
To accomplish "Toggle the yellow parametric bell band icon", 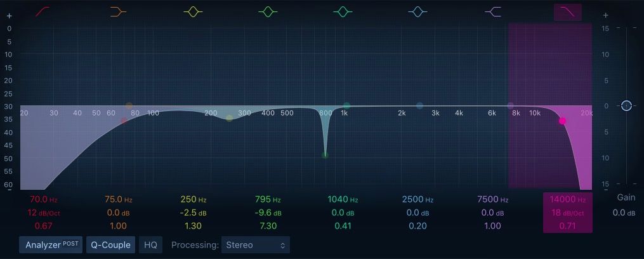I will tap(193, 11).
